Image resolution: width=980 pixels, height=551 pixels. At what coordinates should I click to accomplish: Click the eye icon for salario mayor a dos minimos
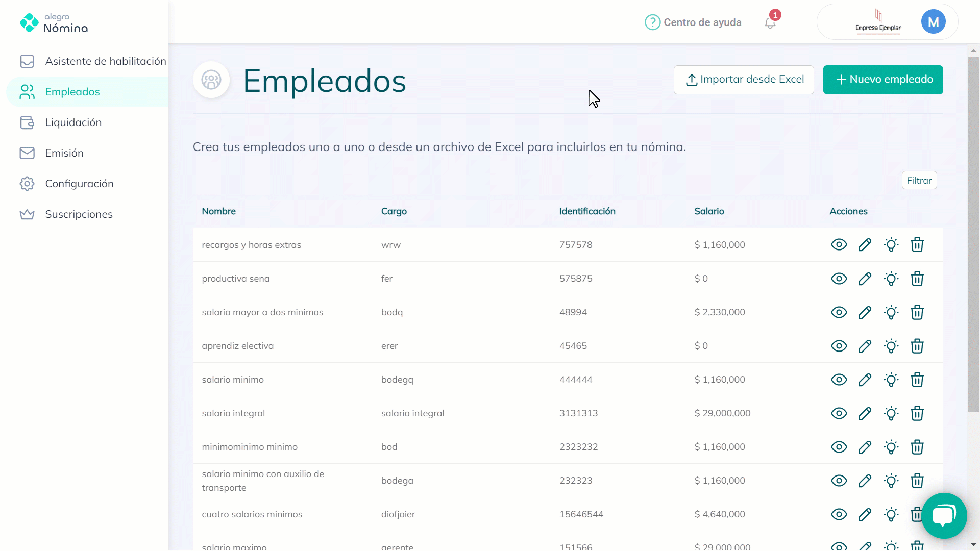(x=839, y=312)
